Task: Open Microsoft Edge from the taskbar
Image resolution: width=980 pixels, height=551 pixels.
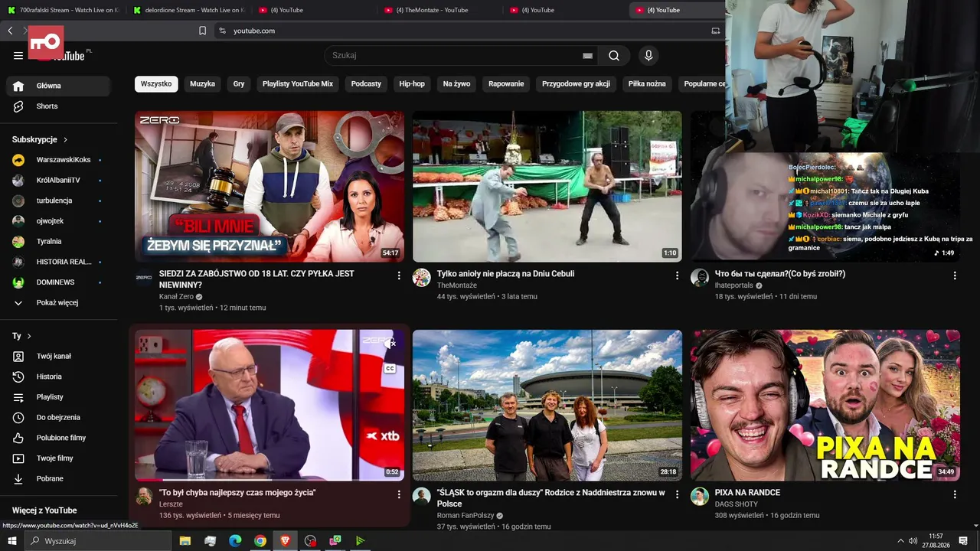Action: (235, 541)
